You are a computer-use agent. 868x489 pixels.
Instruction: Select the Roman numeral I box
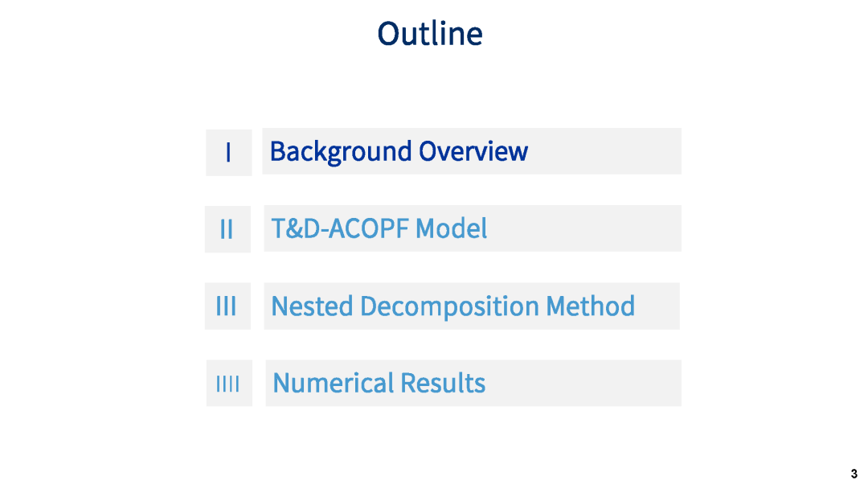tap(228, 152)
